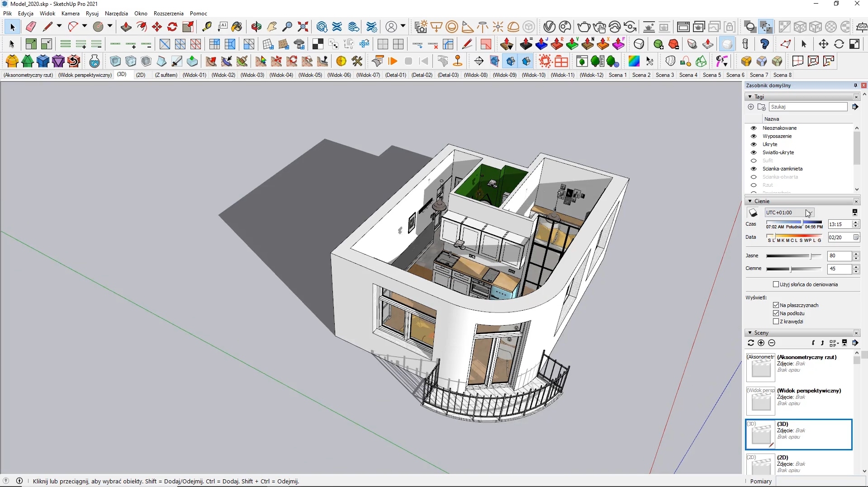The image size is (868, 487).
Task: Switch to the (Z sufitem) scene tab
Action: pyautogui.click(x=166, y=75)
